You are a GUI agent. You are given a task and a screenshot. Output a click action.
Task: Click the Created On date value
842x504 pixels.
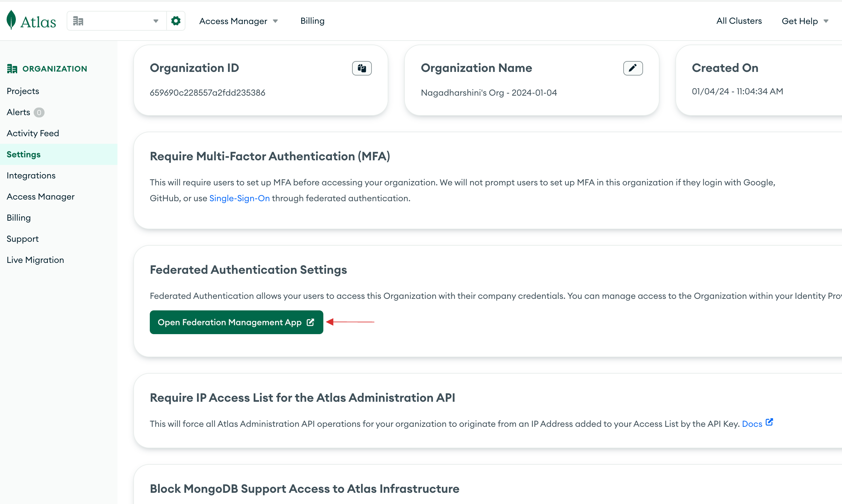point(737,91)
